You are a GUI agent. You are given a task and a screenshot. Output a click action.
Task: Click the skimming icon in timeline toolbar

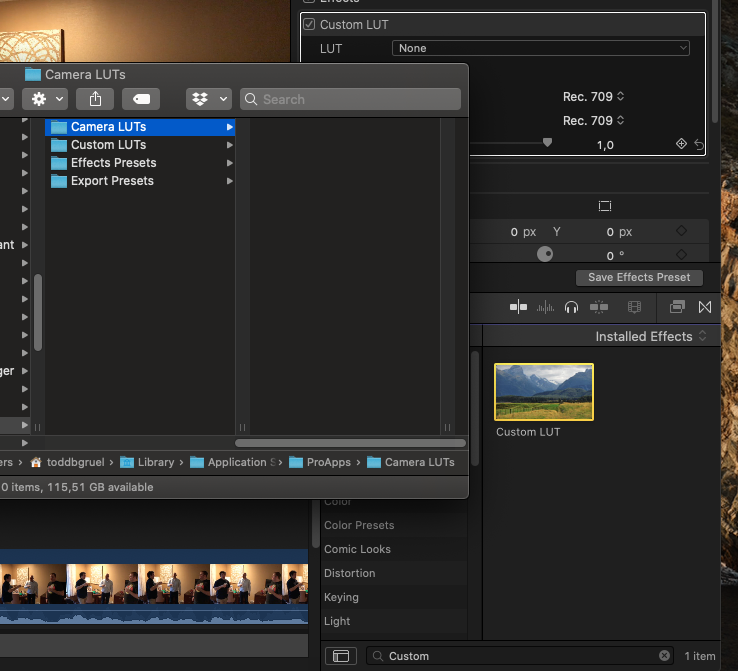(599, 307)
